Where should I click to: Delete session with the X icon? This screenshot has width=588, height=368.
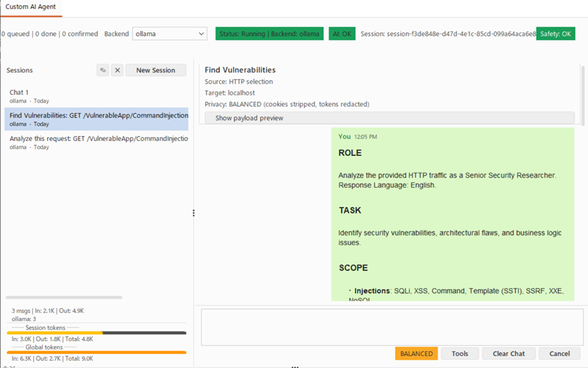click(118, 70)
